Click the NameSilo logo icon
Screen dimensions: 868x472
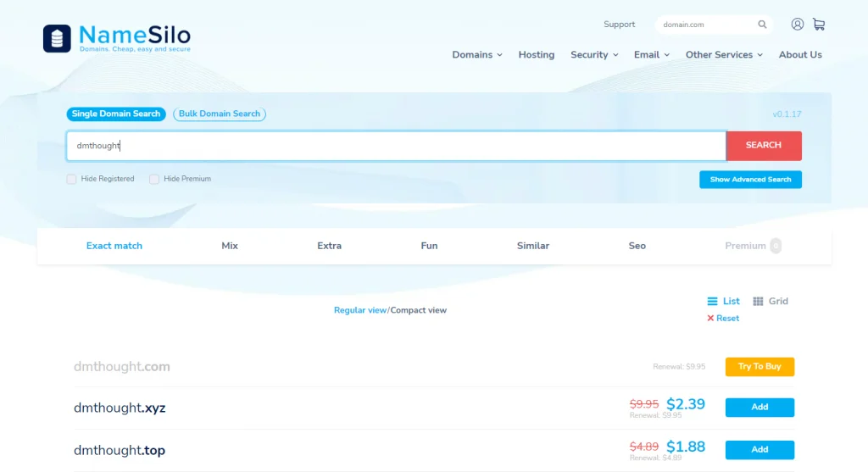[x=57, y=38]
